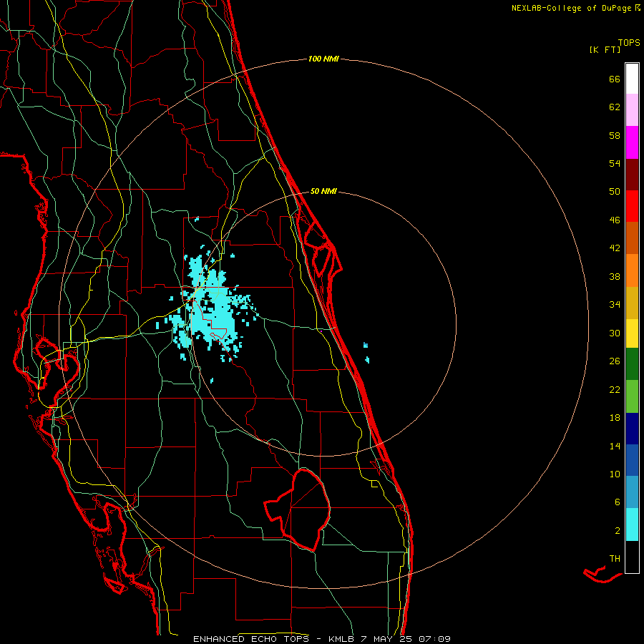Viewport: 644px width, 644px height.
Task: Click the orange 38 kft legend swatch
Action: [632, 270]
